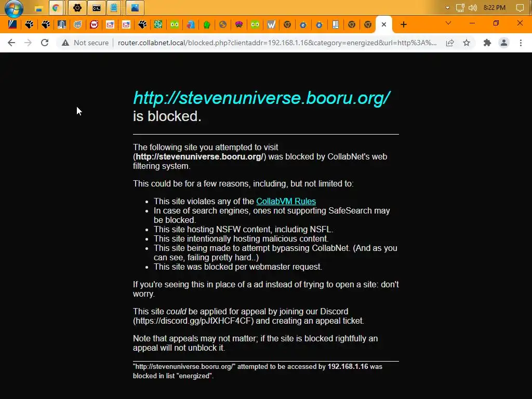Click the Chrome taskbar button

click(x=56, y=8)
